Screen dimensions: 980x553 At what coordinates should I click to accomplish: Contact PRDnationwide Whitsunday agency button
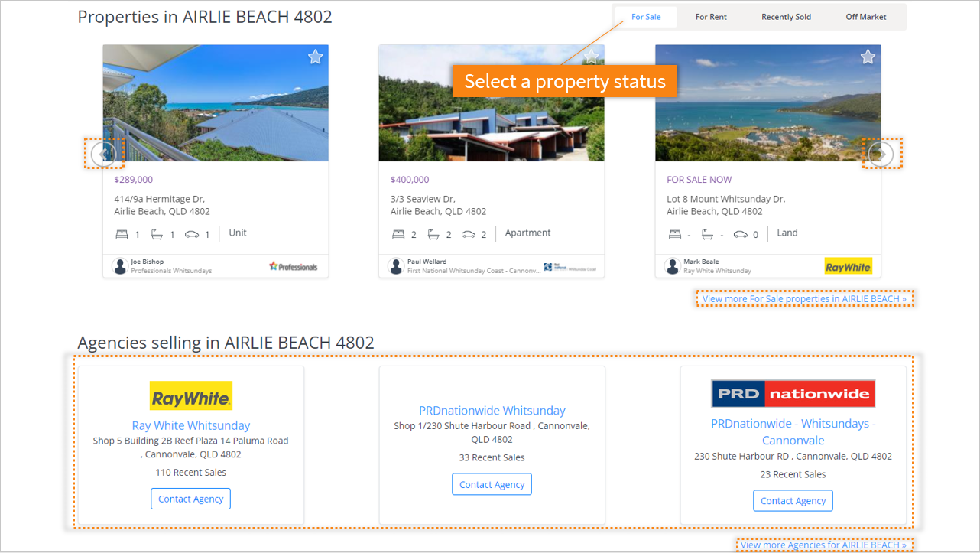(x=492, y=484)
